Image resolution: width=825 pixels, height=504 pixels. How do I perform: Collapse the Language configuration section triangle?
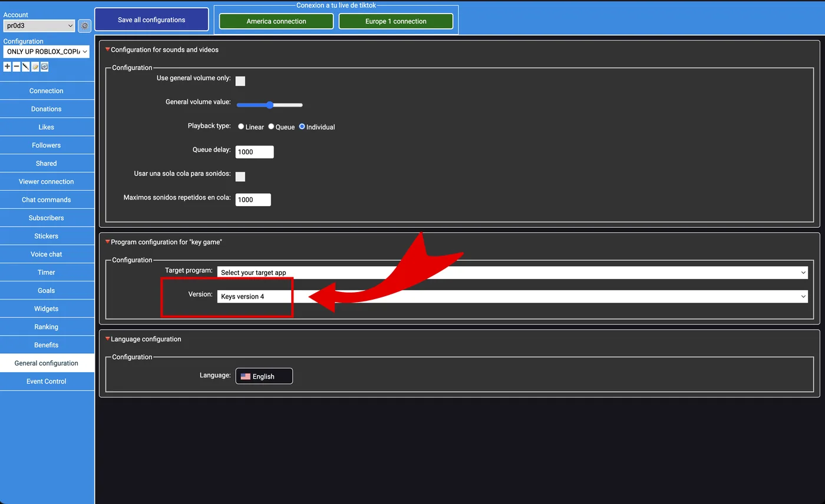point(107,339)
